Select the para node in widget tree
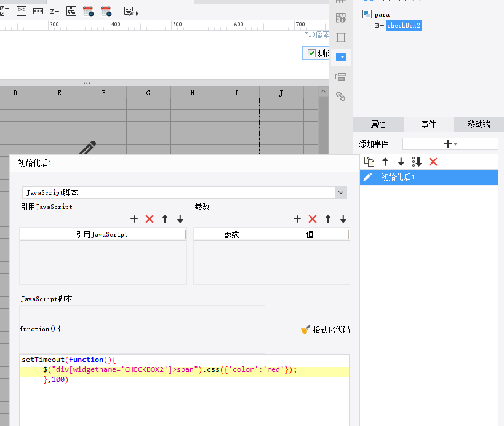 coord(382,15)
